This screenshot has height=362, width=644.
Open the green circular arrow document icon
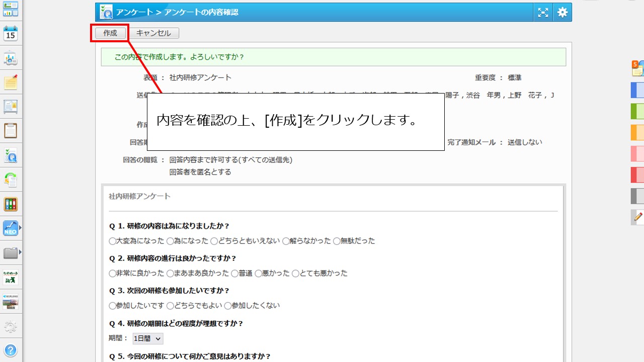(11, 179)
